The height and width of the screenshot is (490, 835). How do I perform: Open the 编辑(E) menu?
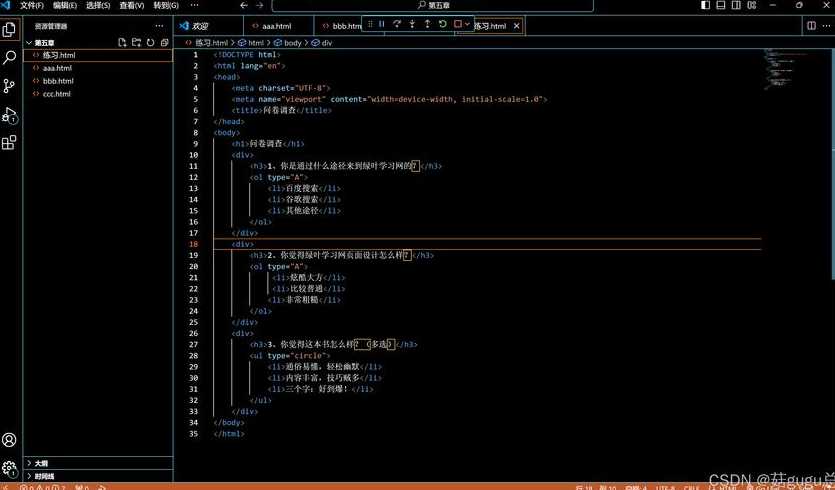click(x=65, y=5)
